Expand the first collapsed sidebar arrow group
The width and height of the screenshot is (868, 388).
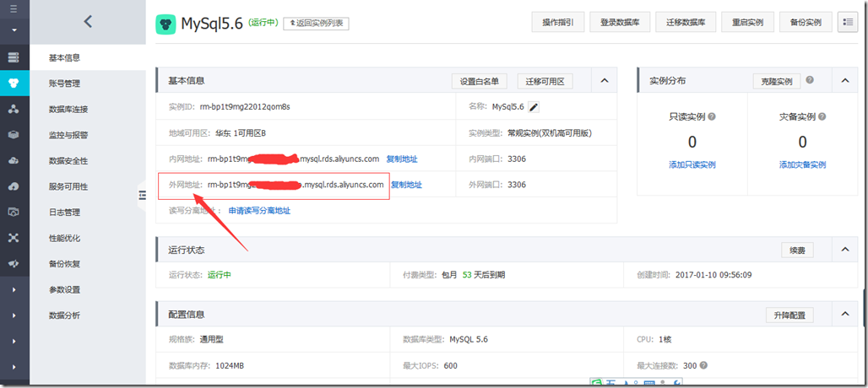[14, 289]
